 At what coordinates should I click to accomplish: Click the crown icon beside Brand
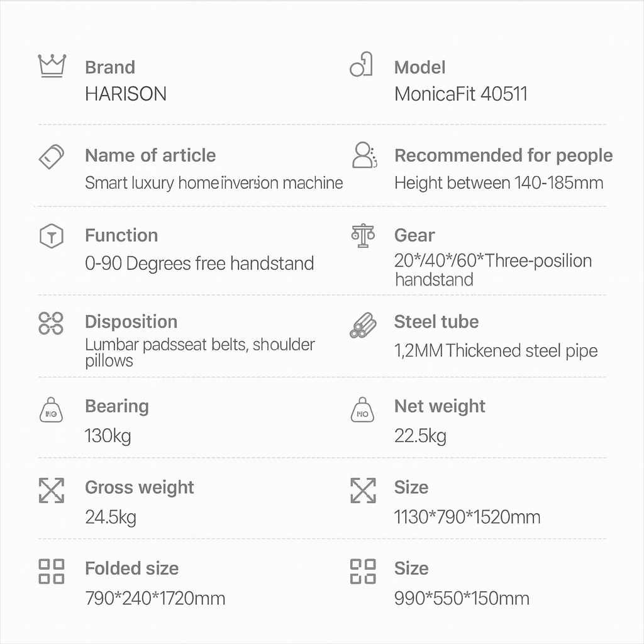click(x=52, y=66)
